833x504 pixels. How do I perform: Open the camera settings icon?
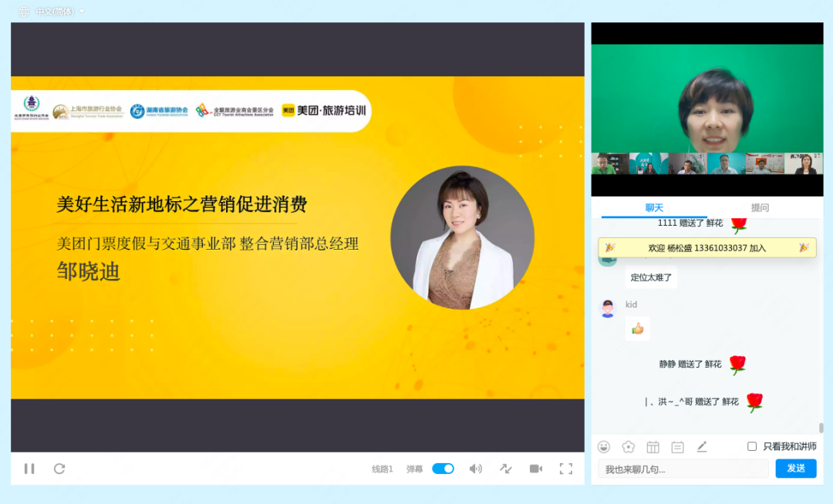(535, 469)
